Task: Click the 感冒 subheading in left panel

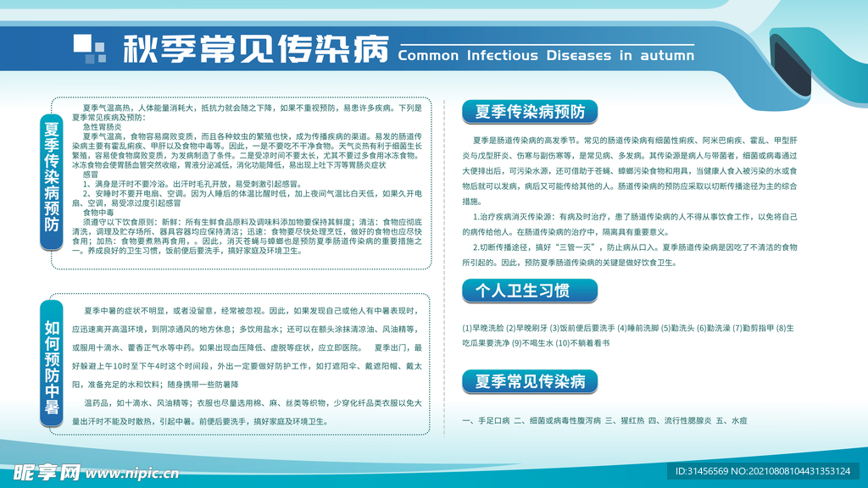Action: point(91,175)
